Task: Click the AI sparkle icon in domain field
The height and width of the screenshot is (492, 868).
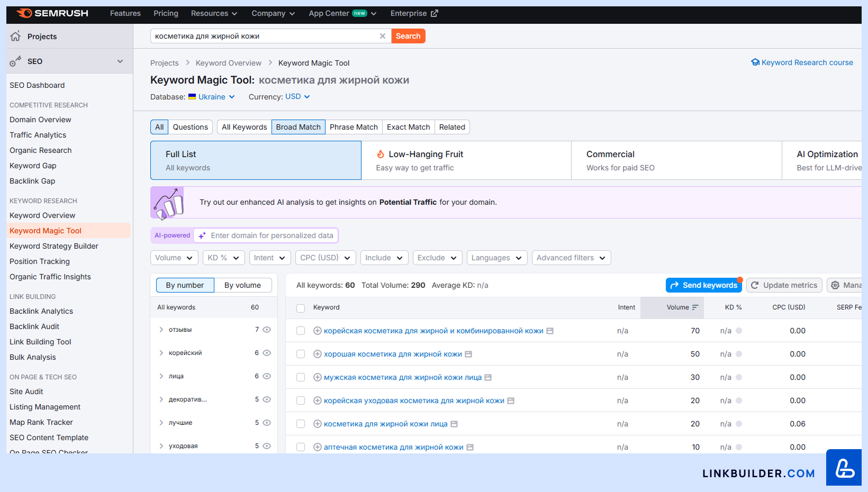Action: [x=202, y=235]
